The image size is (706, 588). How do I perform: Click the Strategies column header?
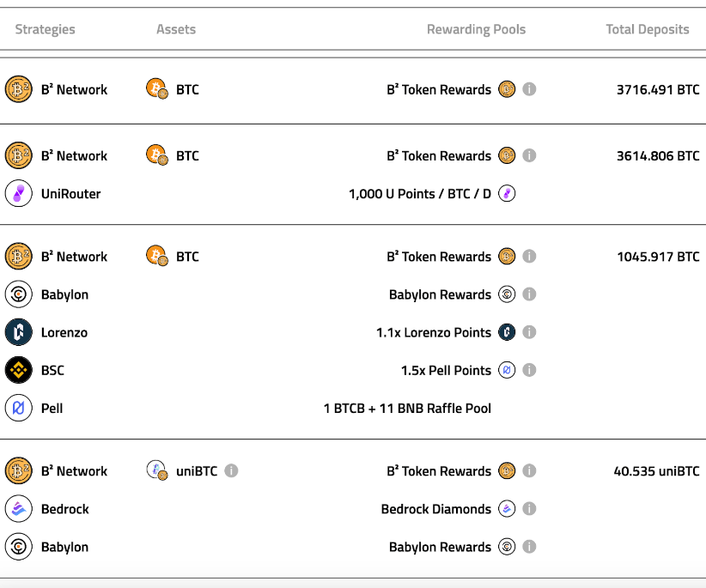coord(45,29)
